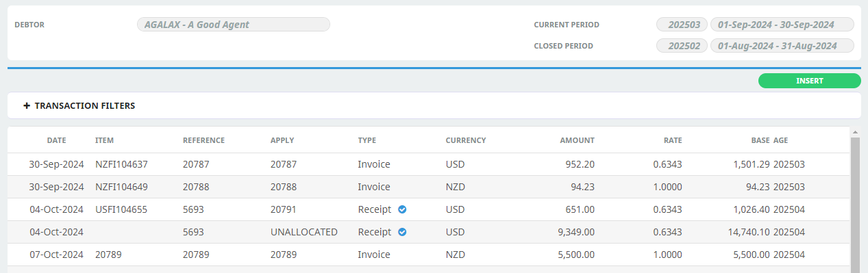Click the closed period date range field
This screenshot has width=868, height=273.
(x=782, y=46)
